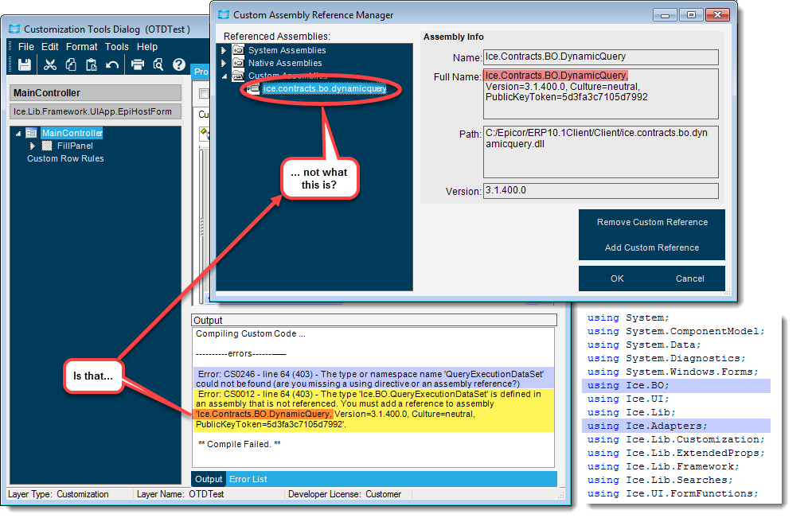This screenshot has width=812, height=518.
Task: Click the Cut scissors icon
Action: coord(49,64)
